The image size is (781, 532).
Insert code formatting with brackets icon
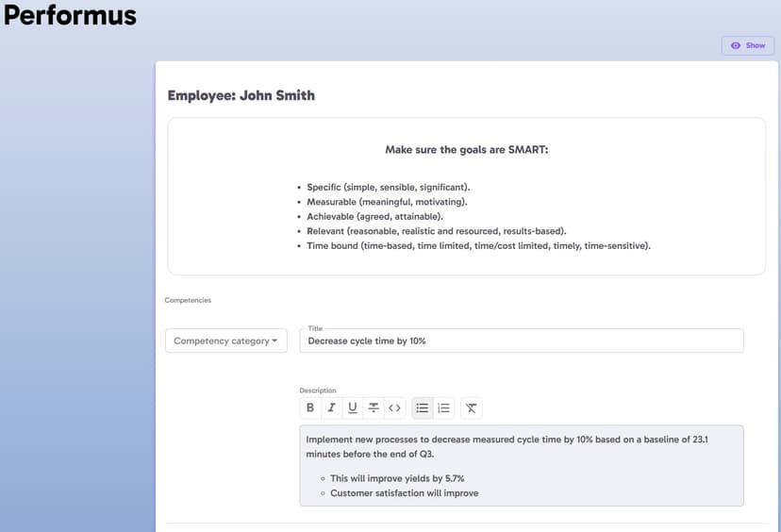pos(395,408)
